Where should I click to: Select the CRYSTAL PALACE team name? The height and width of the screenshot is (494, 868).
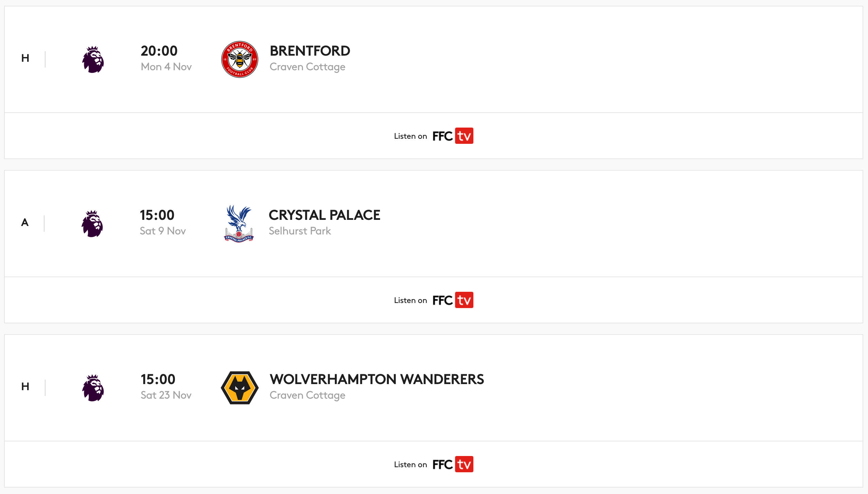pyautogui.click(x=325, y=215)
